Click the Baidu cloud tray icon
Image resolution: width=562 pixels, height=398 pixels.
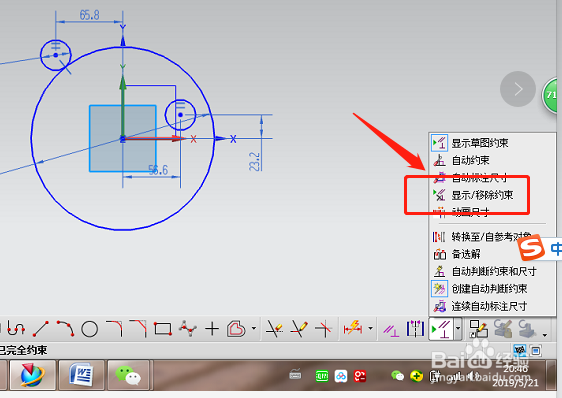click(341, 376)
